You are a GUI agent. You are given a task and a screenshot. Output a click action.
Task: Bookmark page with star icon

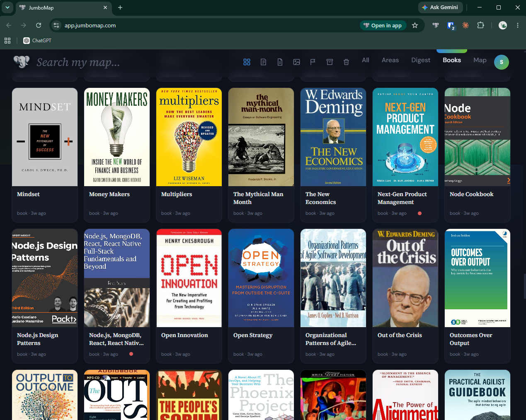415,25
